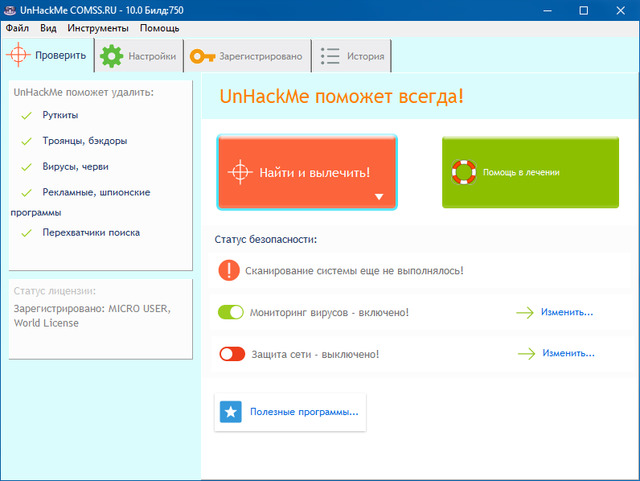Open the Вид menu
Screen dimensions: 640x481
[x=48, y=28]
